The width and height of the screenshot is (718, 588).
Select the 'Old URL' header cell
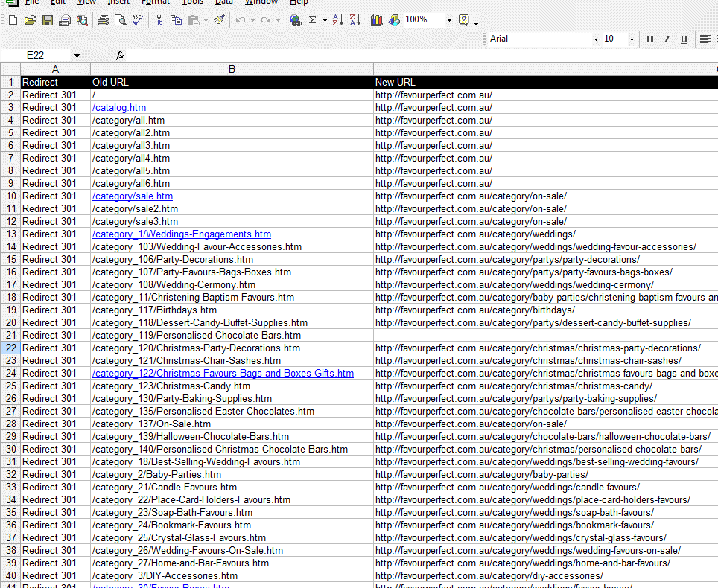tap(232, 83)
